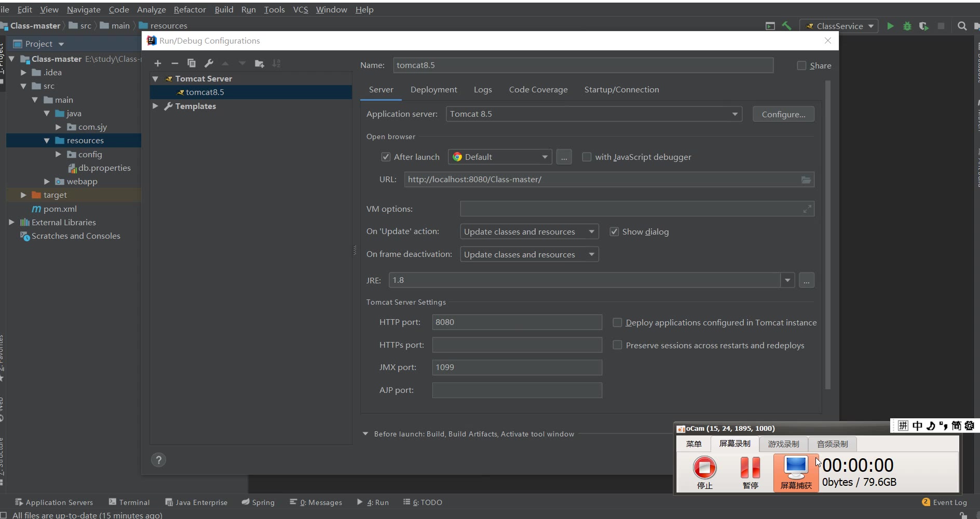Click dialog vertical scrollbar
The width and height of the screenshot is (980, 519).
click(x=828, y=235)
